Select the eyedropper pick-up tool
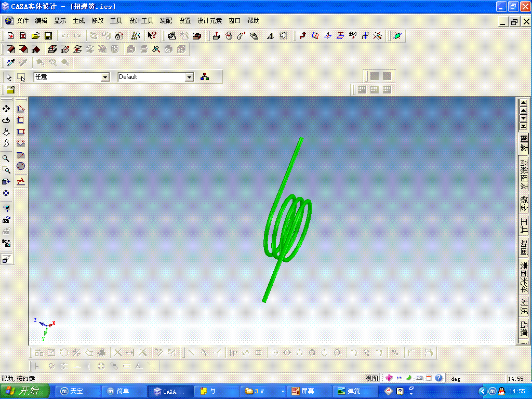This screenshot has width=532, height=399. [x=10, y=62]
